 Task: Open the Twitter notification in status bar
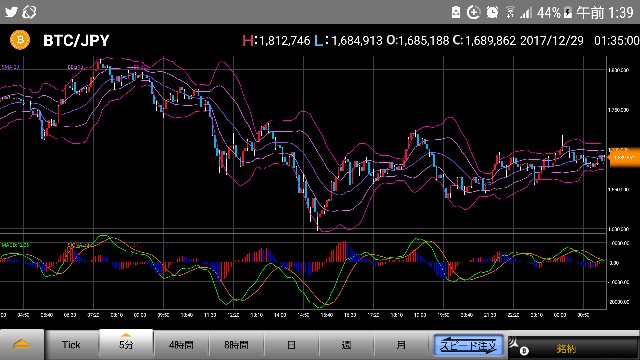pos(11,12)
